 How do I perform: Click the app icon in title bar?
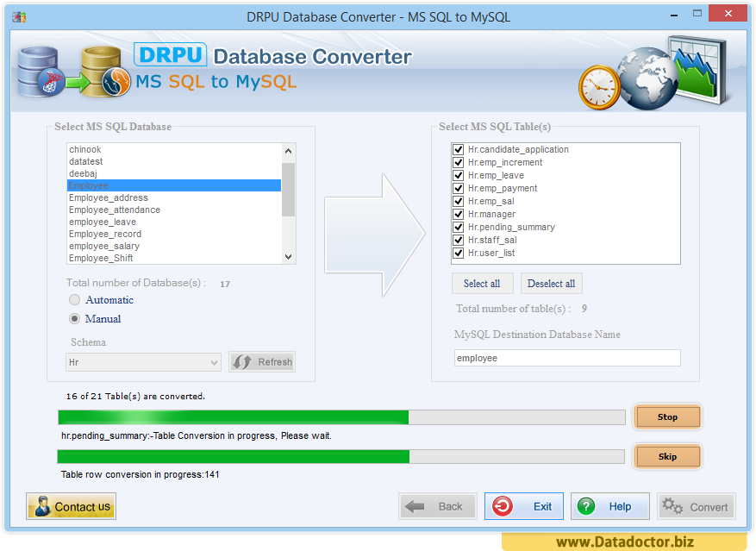19,17
